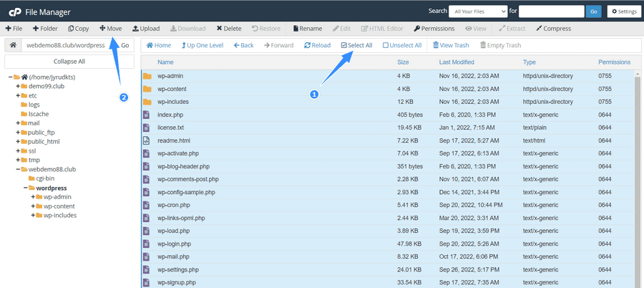Open the Settings button
Viewport: 644px width, 288px height.
click(x=624, y=11)
